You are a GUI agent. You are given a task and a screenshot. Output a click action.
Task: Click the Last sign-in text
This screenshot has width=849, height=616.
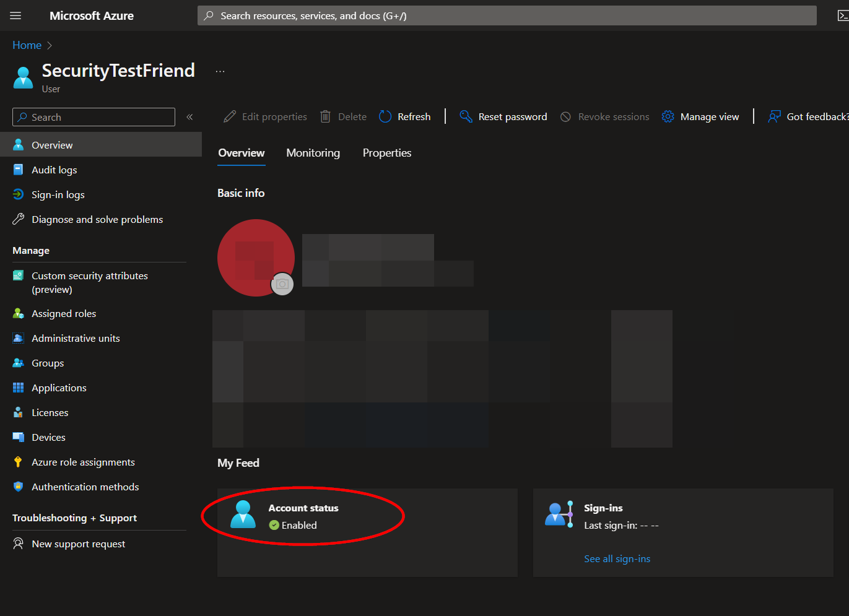tap(621, 525)
